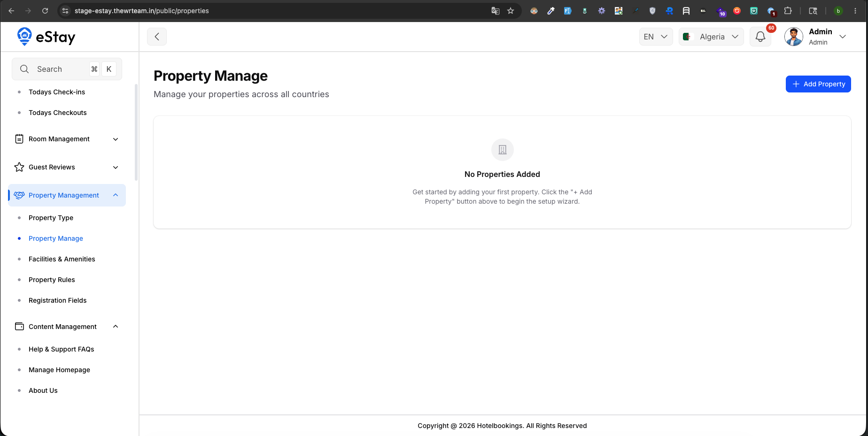Open the translate page icon
This screenshot has width=868, height=436.
tap(495, 11)
